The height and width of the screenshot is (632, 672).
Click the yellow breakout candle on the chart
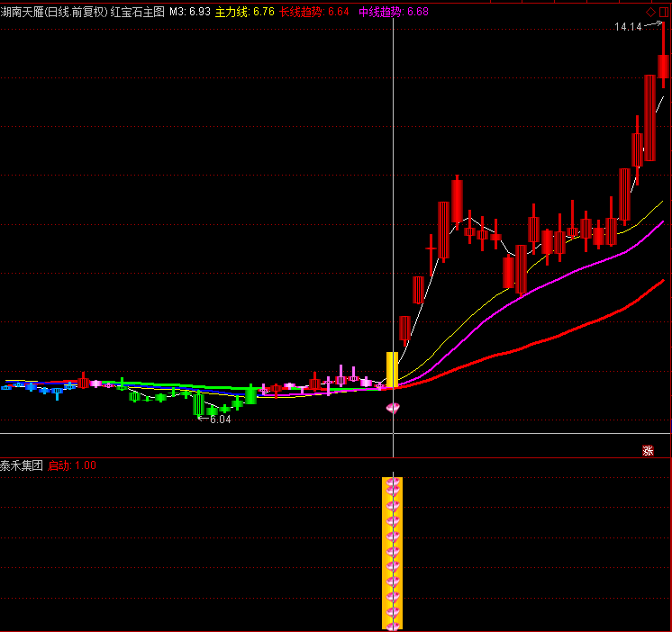click(392, 369)
